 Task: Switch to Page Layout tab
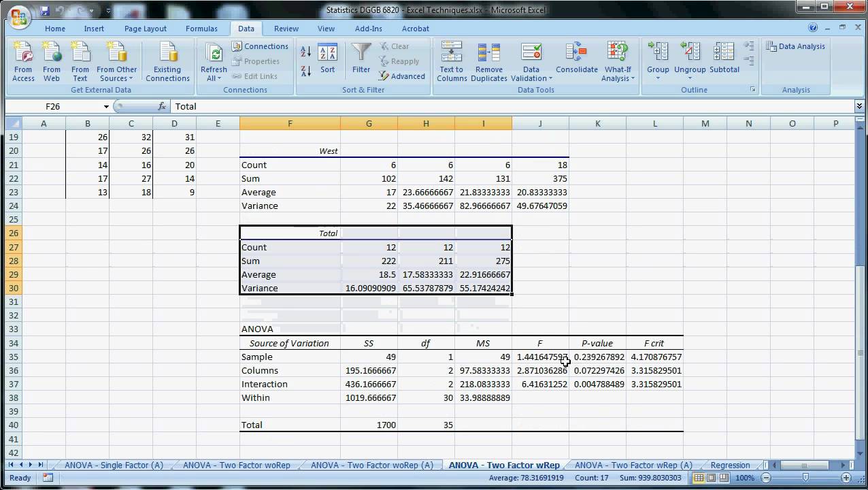[x=146, y=29]
